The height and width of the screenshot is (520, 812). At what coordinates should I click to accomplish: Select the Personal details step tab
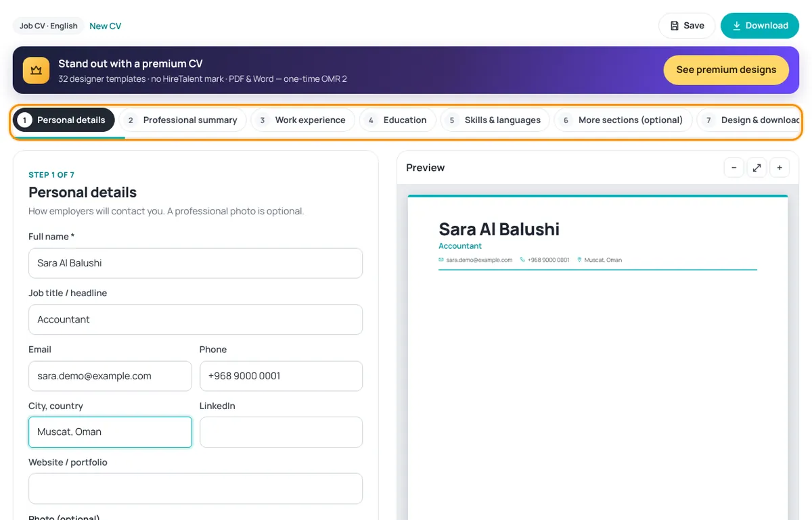[64, 120]
